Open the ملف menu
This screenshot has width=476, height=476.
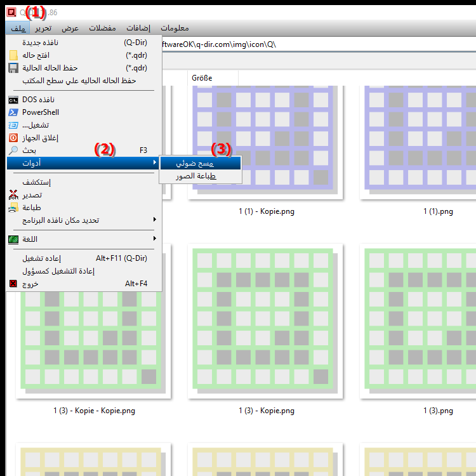[x=18, y=28]
